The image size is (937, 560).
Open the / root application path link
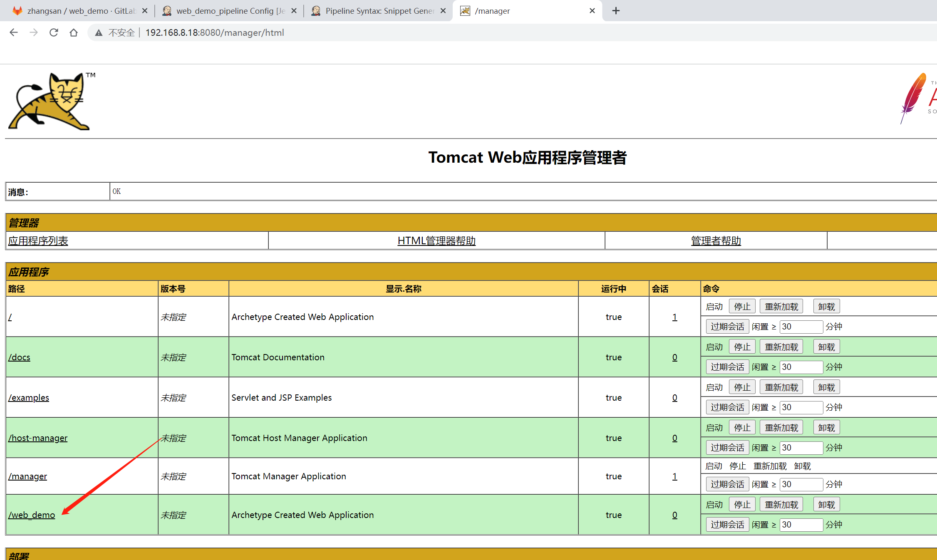click(x=10, y=317)
